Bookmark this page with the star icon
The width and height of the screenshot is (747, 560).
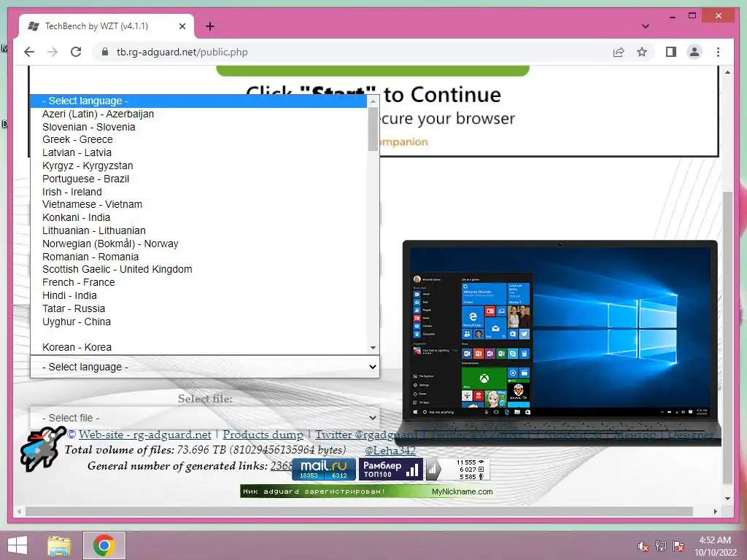[x=642, y=52]
